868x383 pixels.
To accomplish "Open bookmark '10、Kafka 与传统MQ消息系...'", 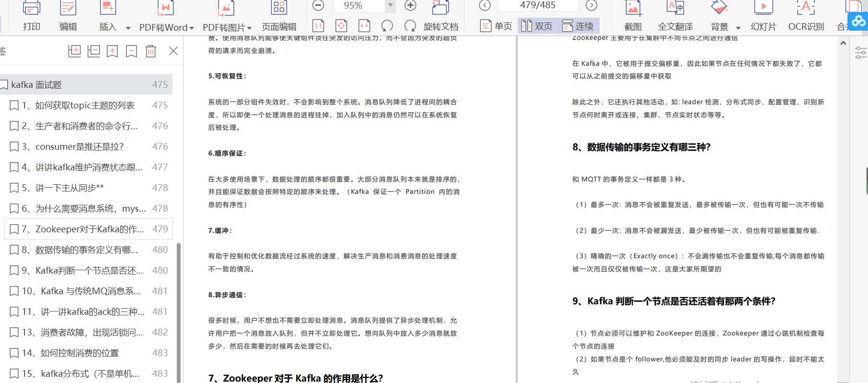I will (88, 291).
